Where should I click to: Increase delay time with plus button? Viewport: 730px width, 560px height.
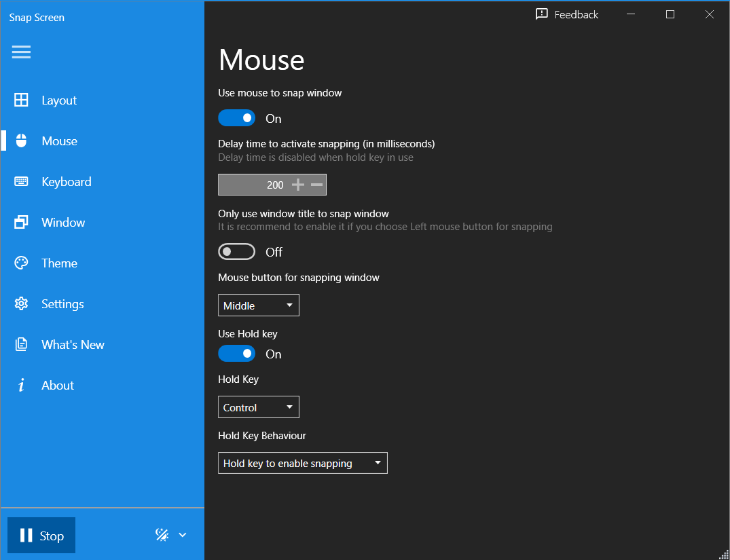(298, 185)
